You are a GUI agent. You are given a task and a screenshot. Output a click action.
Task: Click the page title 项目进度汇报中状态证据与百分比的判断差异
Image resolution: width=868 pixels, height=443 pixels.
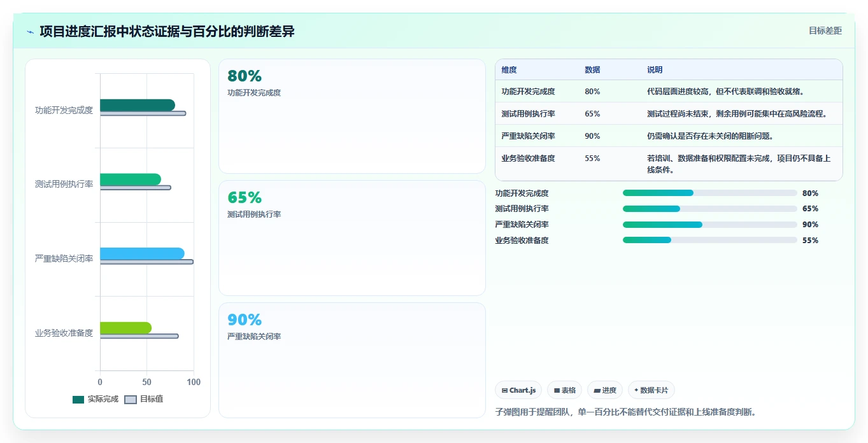point(167,31)
